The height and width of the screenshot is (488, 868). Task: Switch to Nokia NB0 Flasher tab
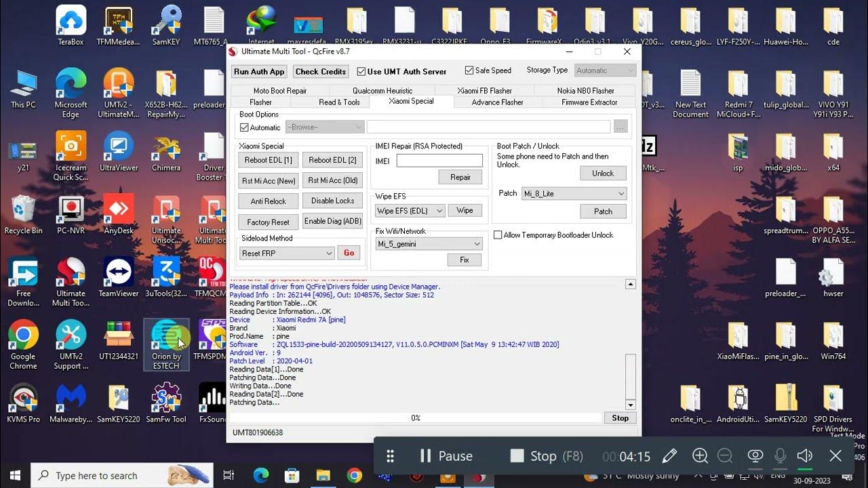pyautogui.click(x=586, y=91)
